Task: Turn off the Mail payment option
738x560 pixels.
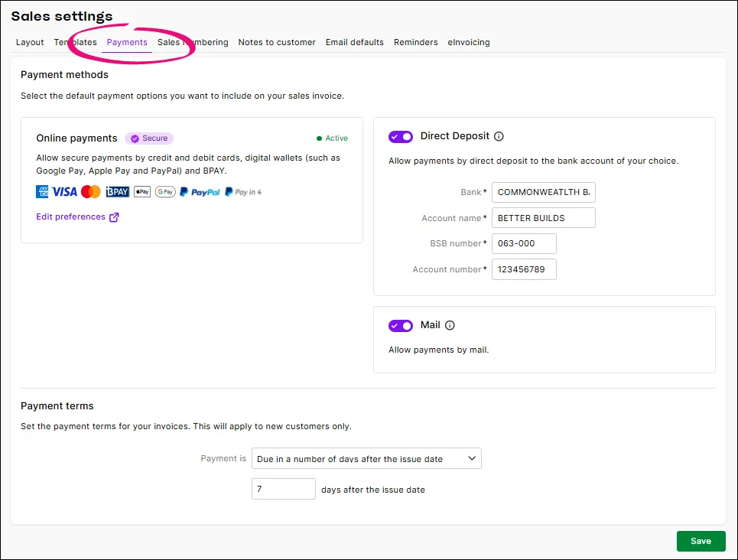Action: pos(400,325)
